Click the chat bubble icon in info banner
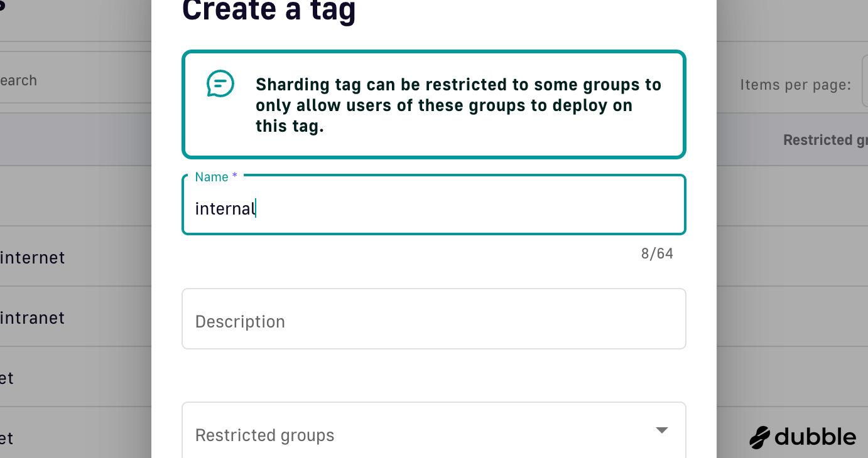The width and height of the screenshot is (868, 458). click(220, 83)
